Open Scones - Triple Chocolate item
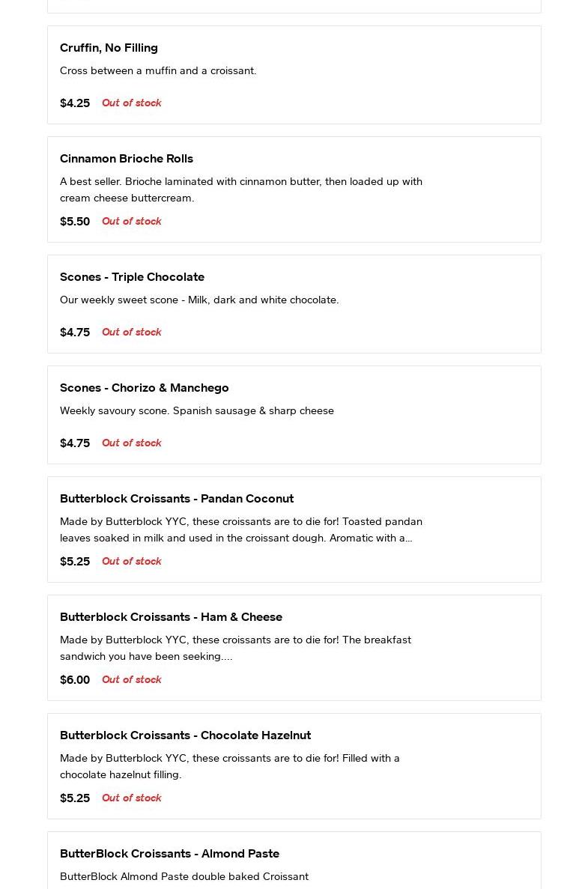 [x=132, y=277]
